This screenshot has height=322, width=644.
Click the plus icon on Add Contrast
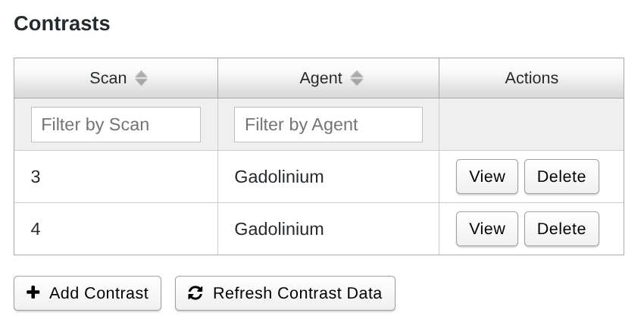click(33, 293)
